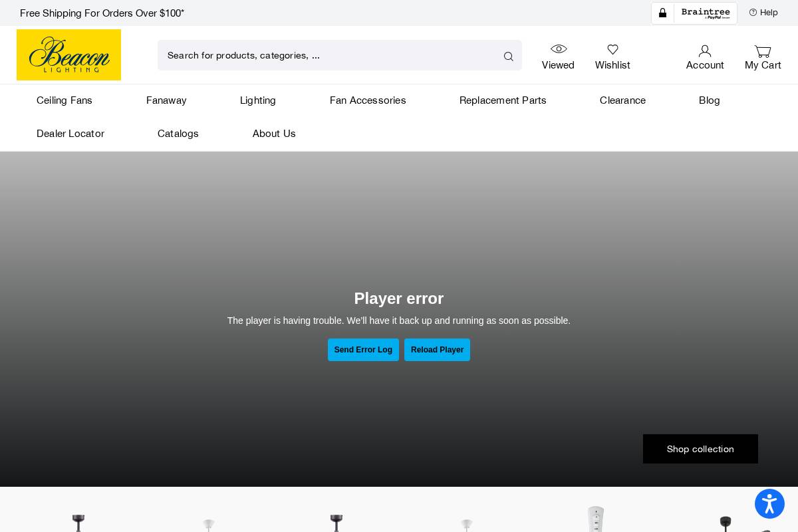Screen dimensions: 798x532
Task: Open the accessibility widget icon
Action: (x=769, y=503)
